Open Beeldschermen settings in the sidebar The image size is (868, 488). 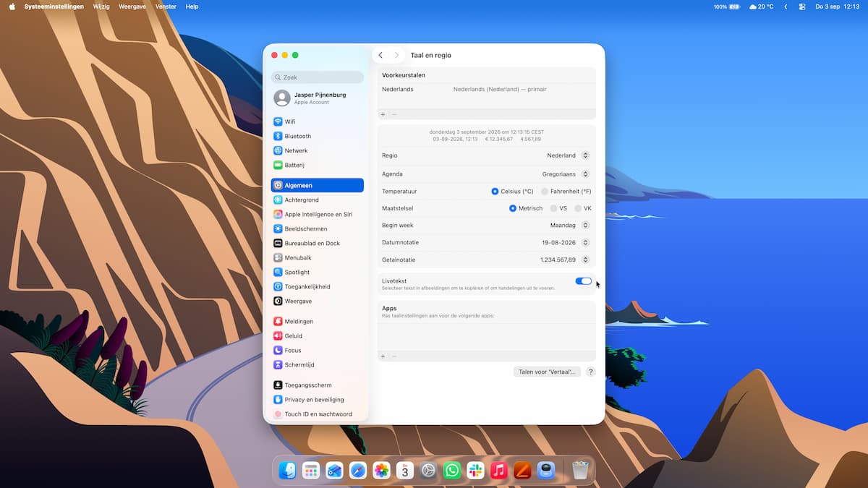point(317,228)
